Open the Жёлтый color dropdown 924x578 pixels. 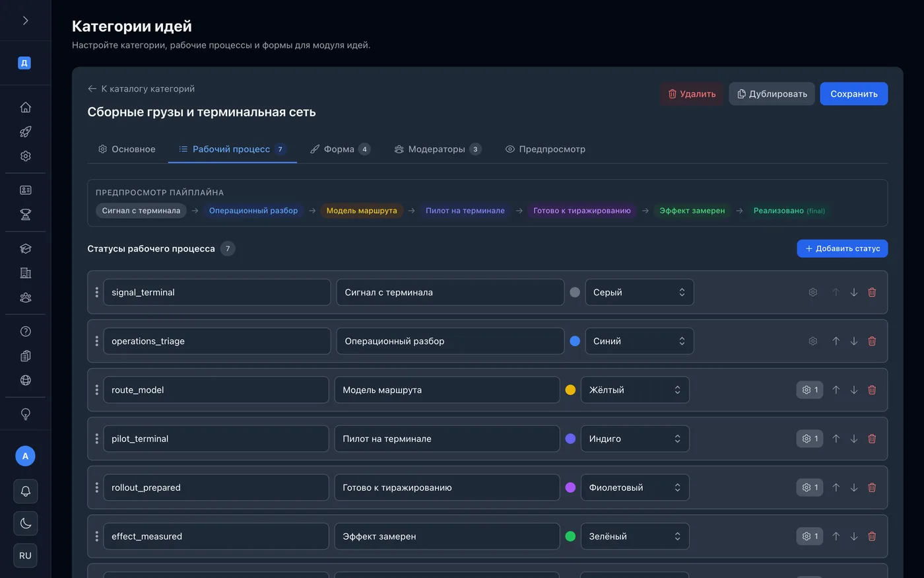tap(635, 390)
